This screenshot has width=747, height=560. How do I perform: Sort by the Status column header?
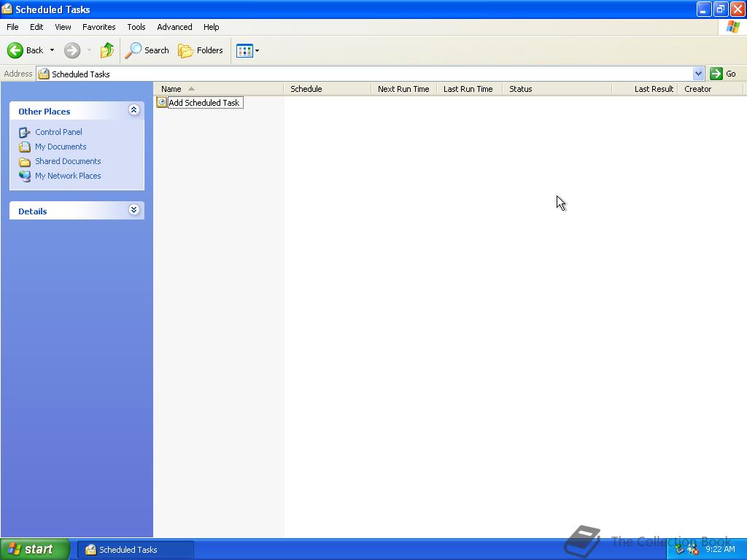[557, 89]
